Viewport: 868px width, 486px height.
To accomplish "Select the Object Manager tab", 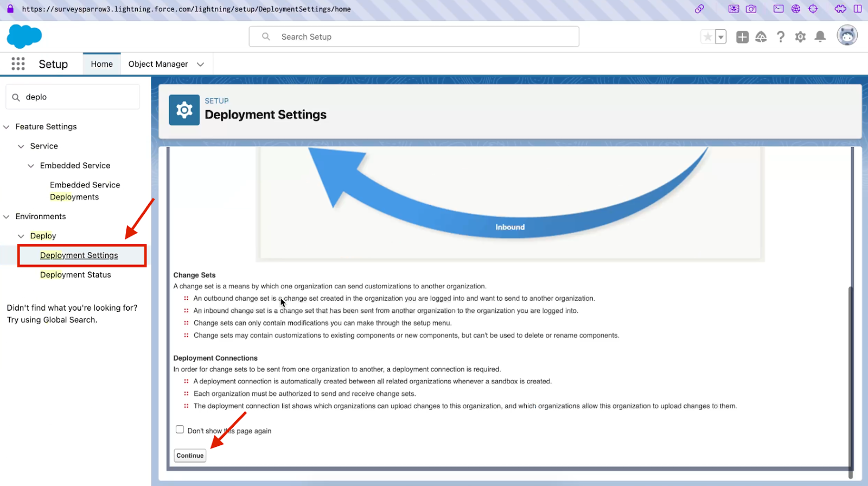I will pos(158,64).
